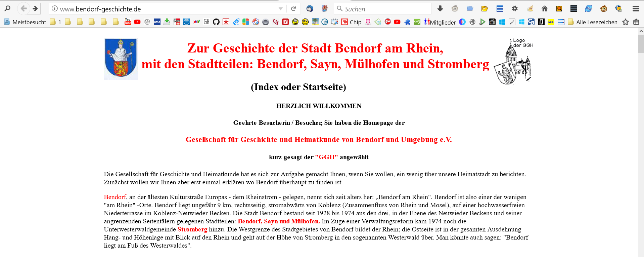
Task: Click the Bendorf city coat of arms image
Action: click(x=121, y=59)
